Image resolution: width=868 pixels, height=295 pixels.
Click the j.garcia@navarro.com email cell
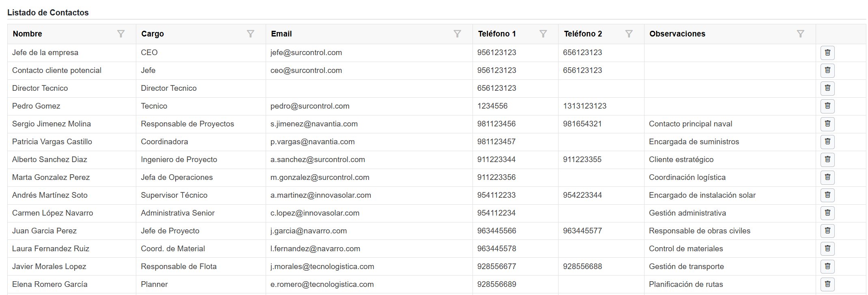(308, 231)
